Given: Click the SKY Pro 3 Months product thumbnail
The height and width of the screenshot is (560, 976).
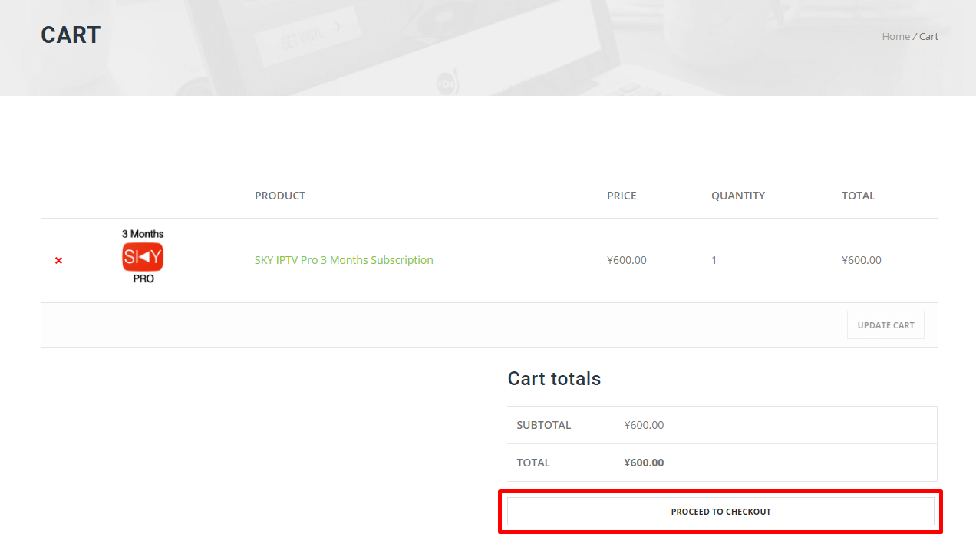Looking at the screenshot, I should 143,257.
